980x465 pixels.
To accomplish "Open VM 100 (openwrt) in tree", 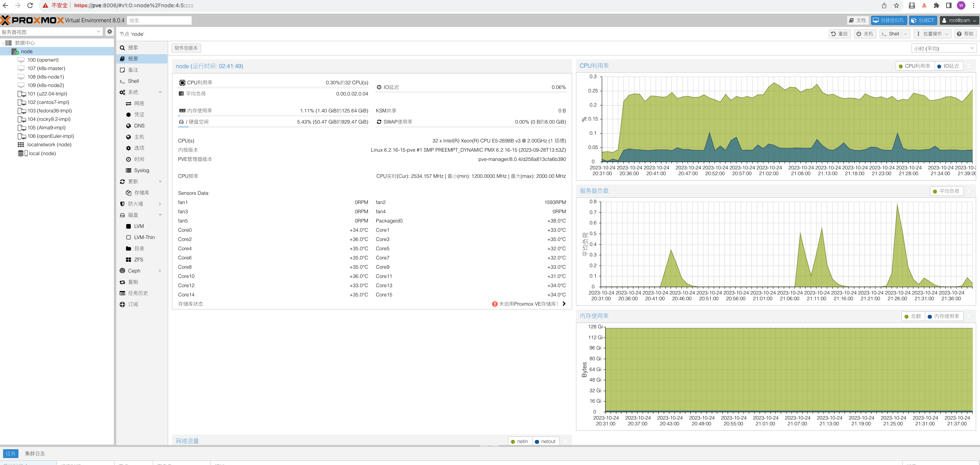I will pyautogui.click(x=43, y=60).
